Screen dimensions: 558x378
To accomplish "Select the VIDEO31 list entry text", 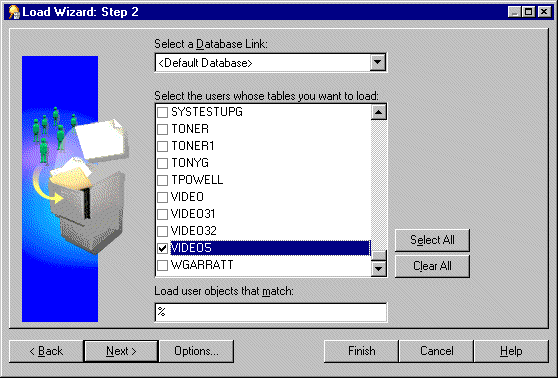I will coord(193,214).
